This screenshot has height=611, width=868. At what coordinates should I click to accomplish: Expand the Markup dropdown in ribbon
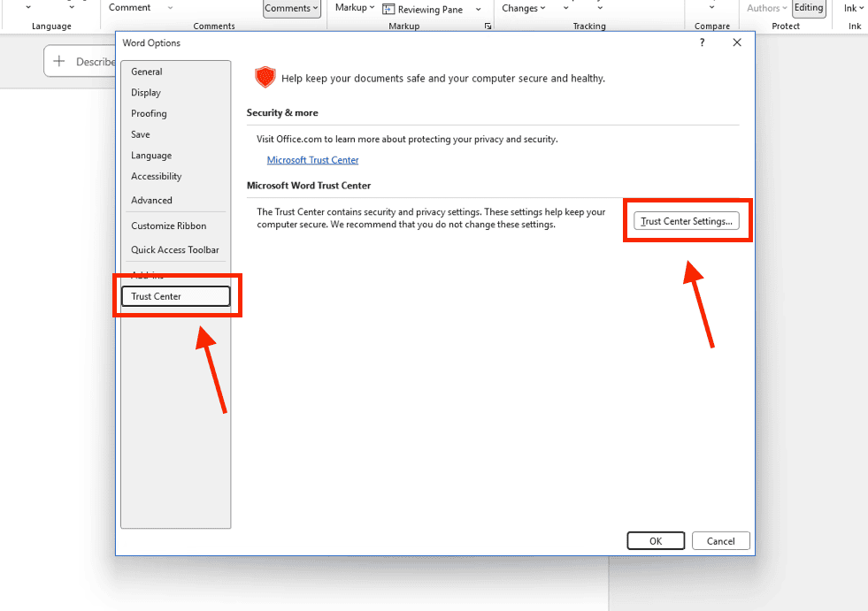pos(355,8)
